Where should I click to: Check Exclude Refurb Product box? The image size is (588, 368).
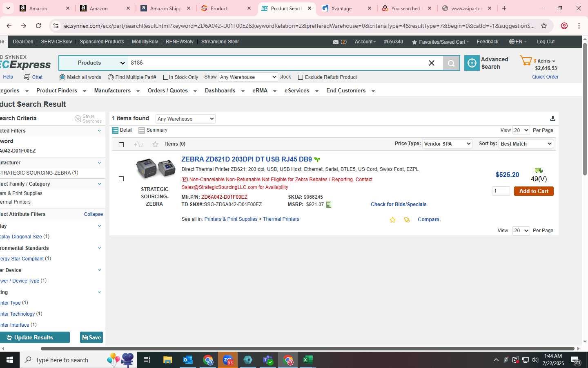pos(301,77)
